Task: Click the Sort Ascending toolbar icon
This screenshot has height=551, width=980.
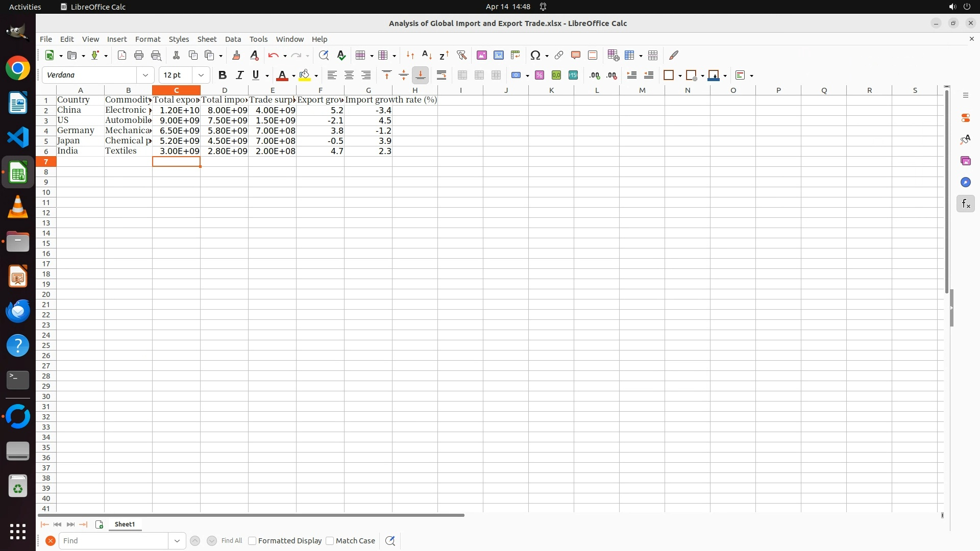Action: coord(427,55)
